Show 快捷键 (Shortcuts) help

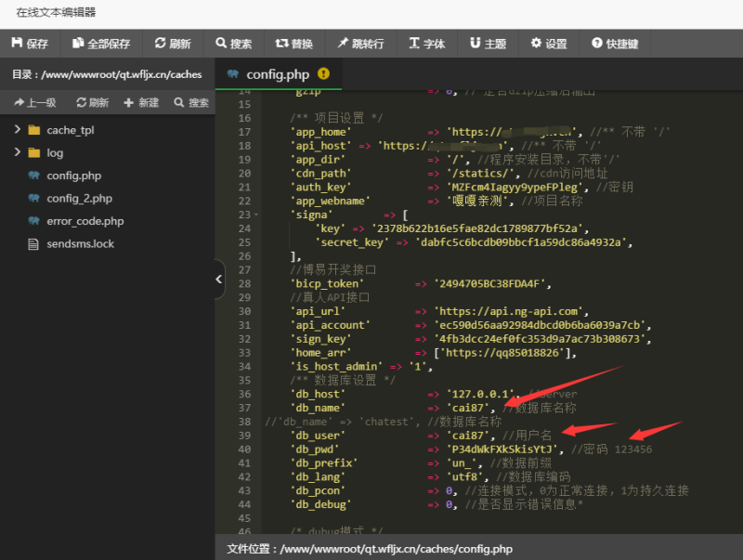coord(614,44)
